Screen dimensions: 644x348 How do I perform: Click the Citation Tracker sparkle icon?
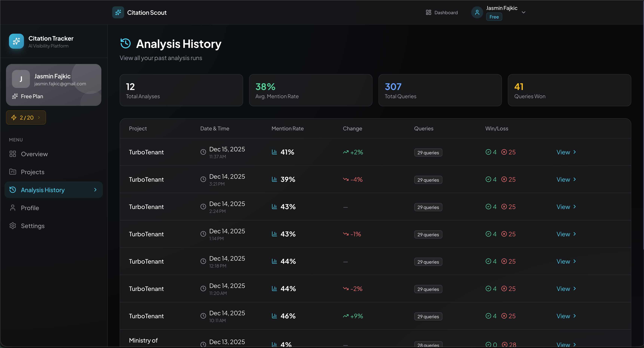click(x=16, y=41)
